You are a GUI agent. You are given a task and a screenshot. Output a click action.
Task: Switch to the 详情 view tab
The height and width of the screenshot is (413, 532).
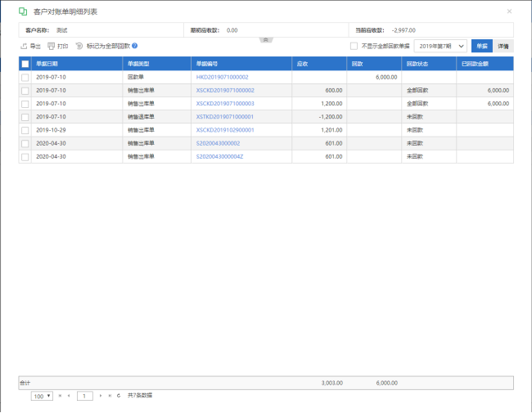click(503, 46)
